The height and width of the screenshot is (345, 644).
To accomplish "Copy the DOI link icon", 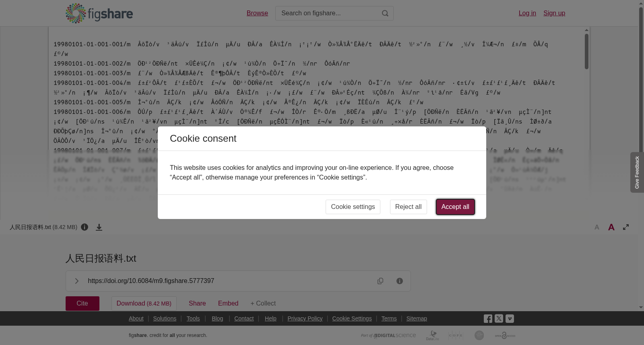I will tap(380, 281).
